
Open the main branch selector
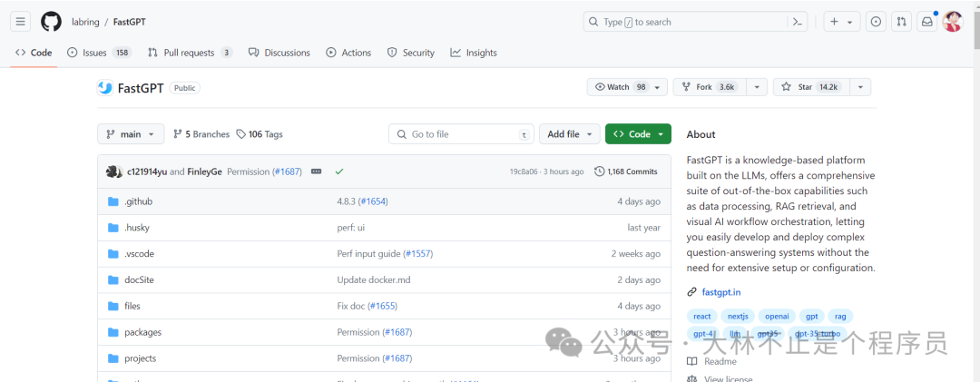pyautogui.click(x=131, y=133)
